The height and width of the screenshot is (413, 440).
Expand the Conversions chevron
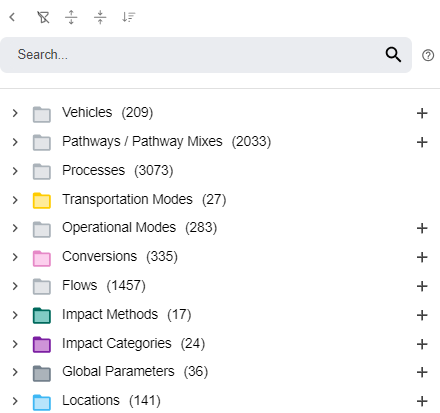(15, 257)
